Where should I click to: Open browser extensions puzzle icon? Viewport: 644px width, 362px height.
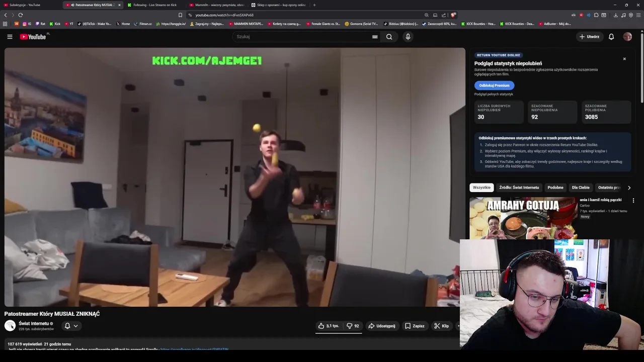pos(596,15)
